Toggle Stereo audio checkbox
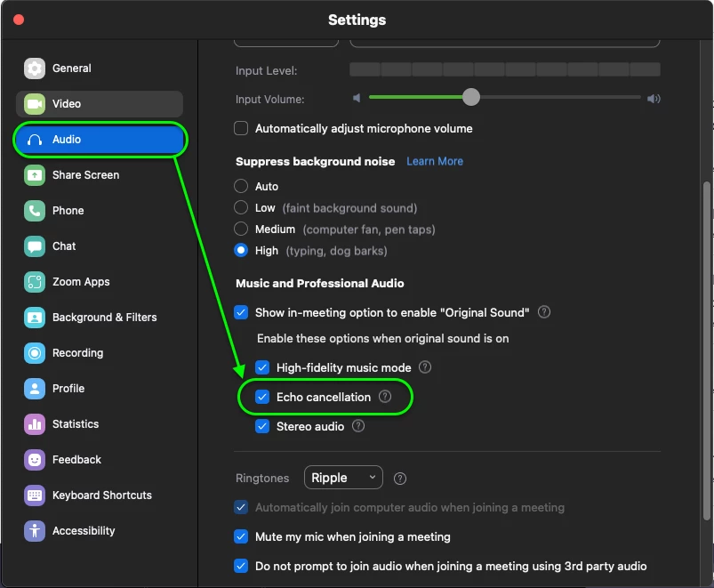This screenshot has width=714, height=588. pyautogui.click(x=262, y=426)
